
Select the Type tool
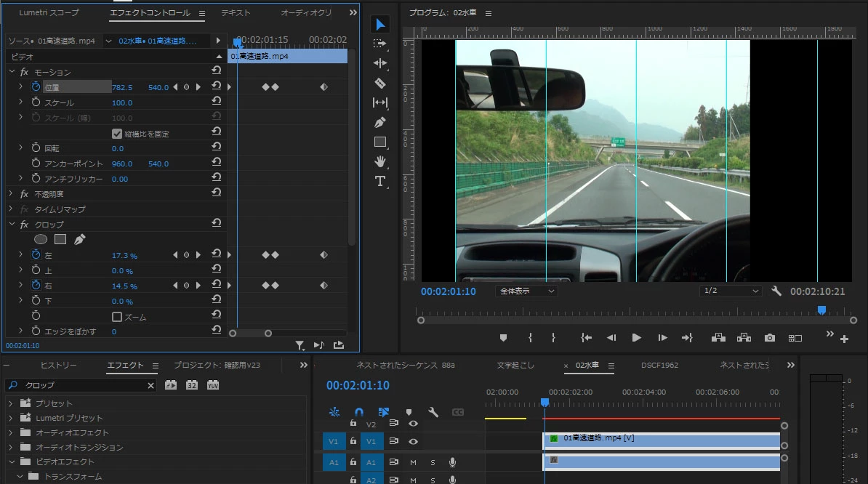tap(379, 181)
